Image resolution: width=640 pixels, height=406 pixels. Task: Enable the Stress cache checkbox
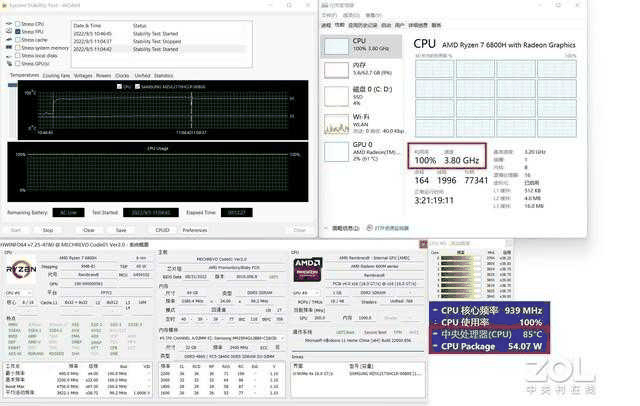(x=18, y=40)
